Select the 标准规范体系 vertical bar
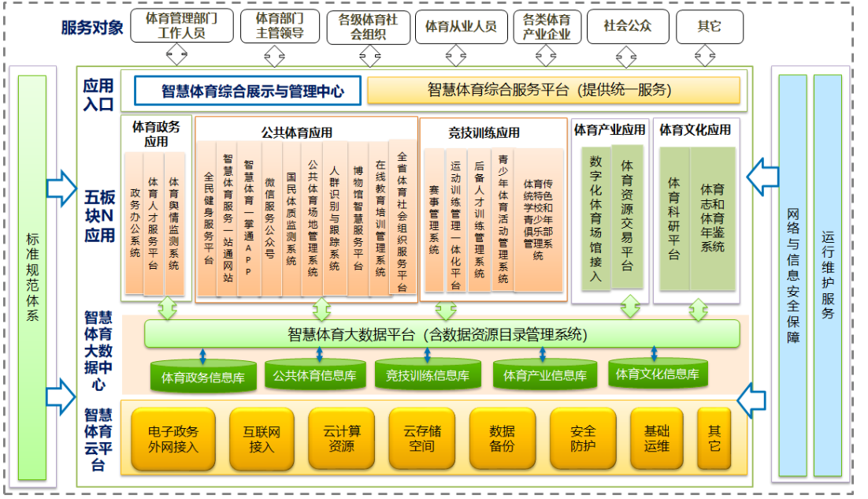The width and height of the screenshot is (868, 499). [x=32, y=277]
